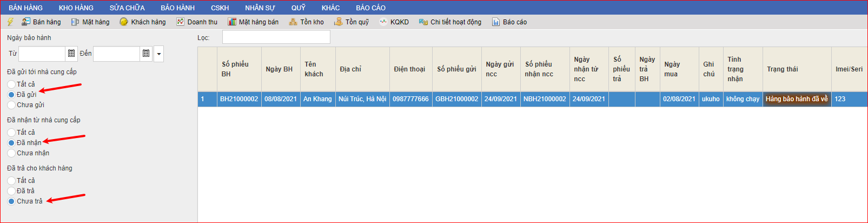Open the QUỸ menu
Screen dimensions: 868x223
(x=299, y=8)
